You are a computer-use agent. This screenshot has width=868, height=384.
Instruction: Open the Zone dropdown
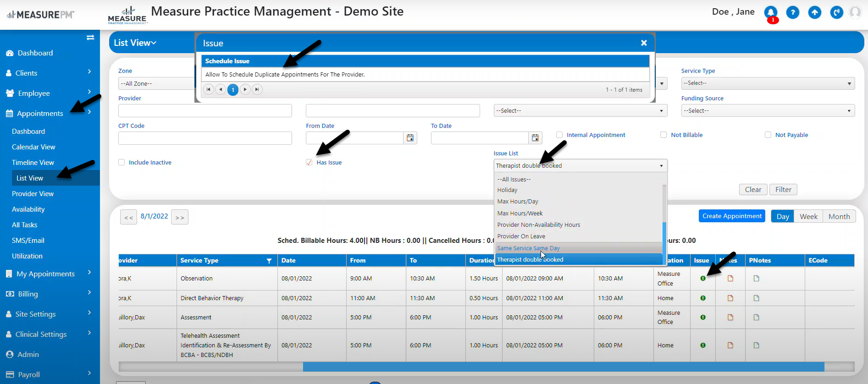tap(156, 83)
